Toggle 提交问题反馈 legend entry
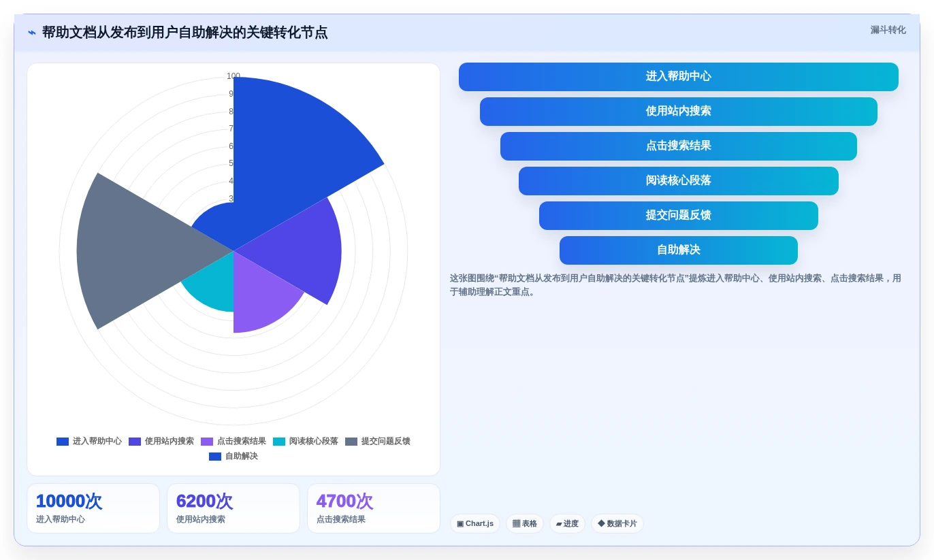Image resolution: width=934 pixels, height=560 pixels. click(x=378, y=442)
